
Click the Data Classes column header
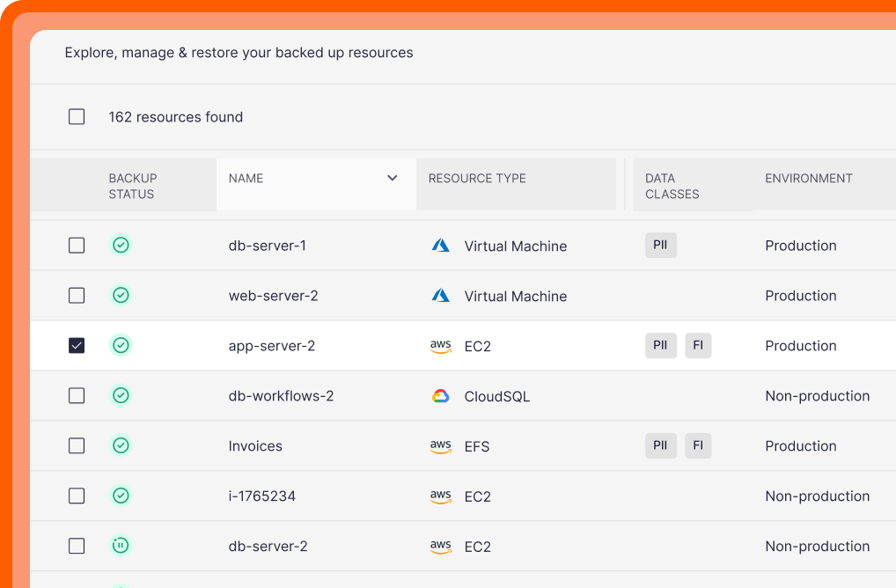click(672, 186)
